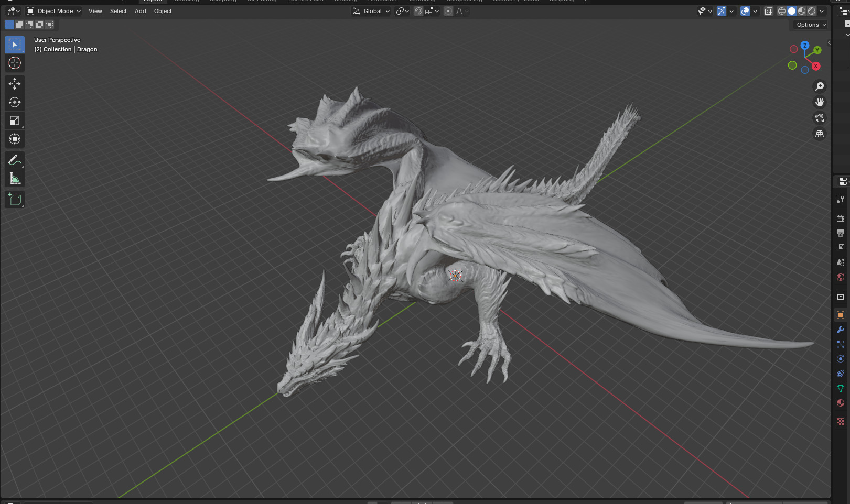The height and width of the screenshot is (504, 850).
Task: Open the Physics properties tab
Action: (x=841, y=359)
